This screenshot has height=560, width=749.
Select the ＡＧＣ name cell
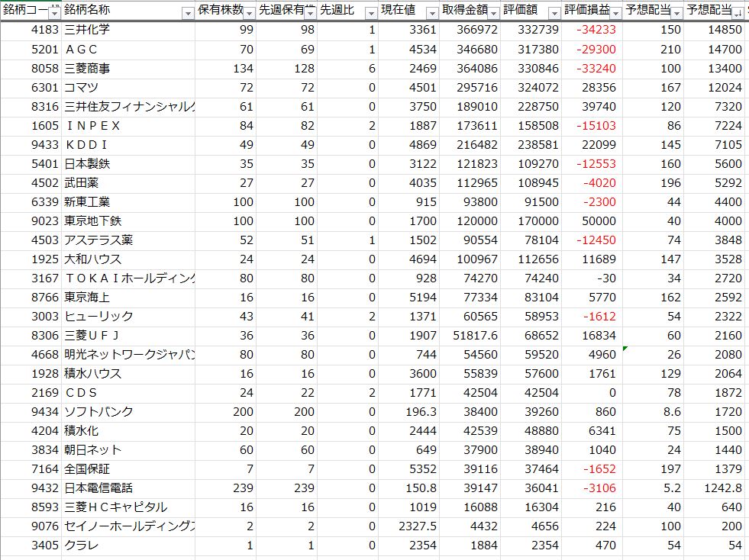(x=128, y=49)
